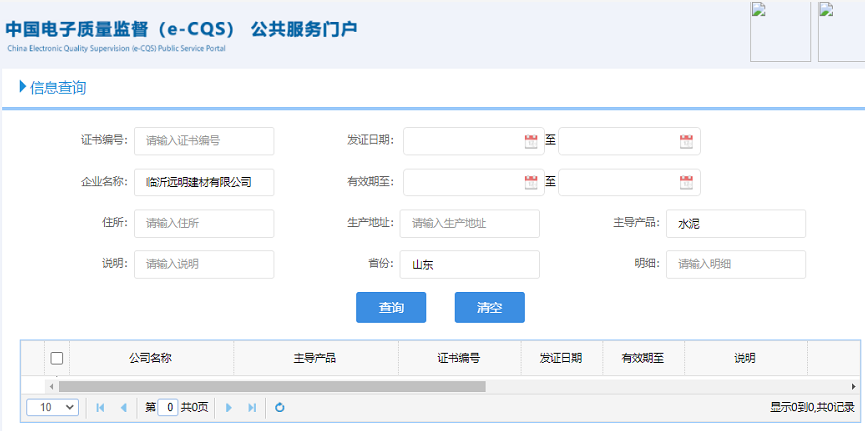
Task: Click the 省份 field containing 山东
Action: (x=469, y=265)
